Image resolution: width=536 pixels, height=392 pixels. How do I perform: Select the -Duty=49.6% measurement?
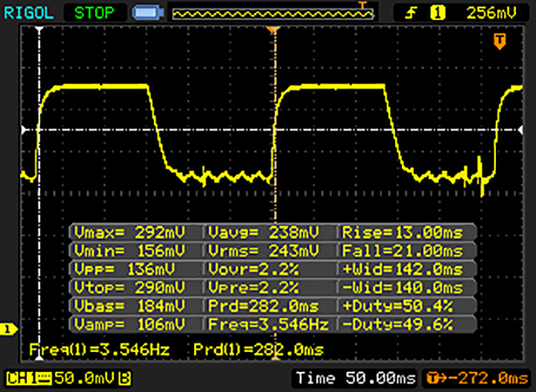click(x=397, y=324)
